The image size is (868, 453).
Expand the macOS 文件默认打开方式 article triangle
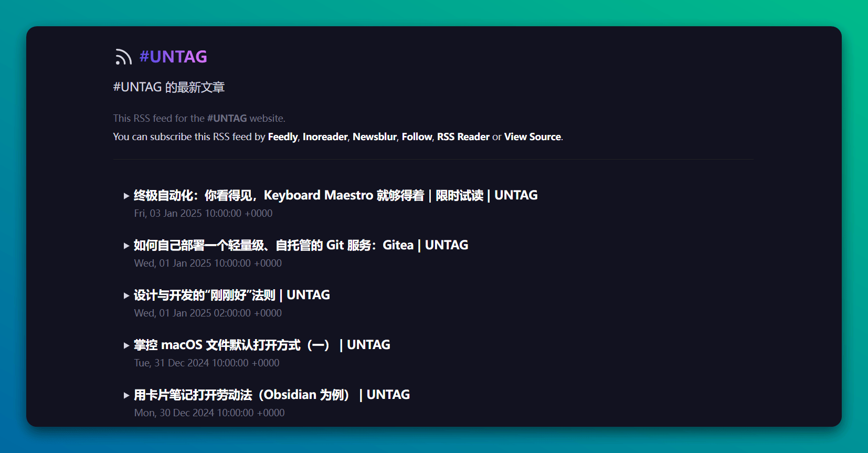click(x=126, y=345)
